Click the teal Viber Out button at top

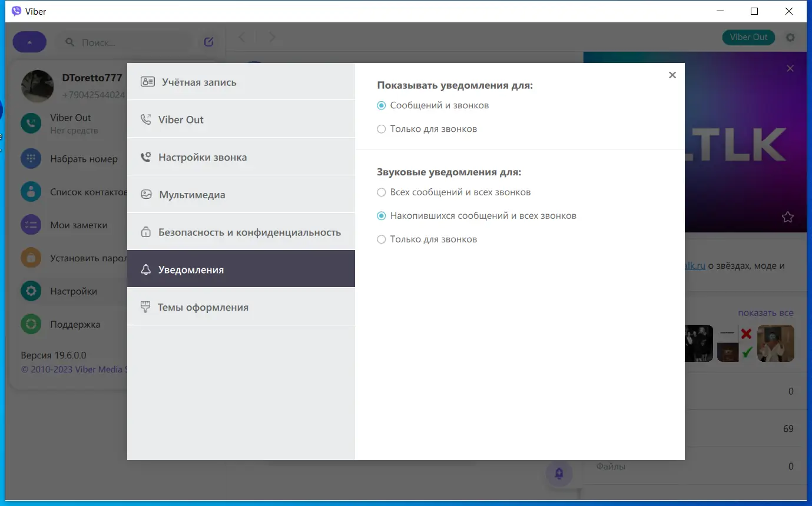[748, 37]
